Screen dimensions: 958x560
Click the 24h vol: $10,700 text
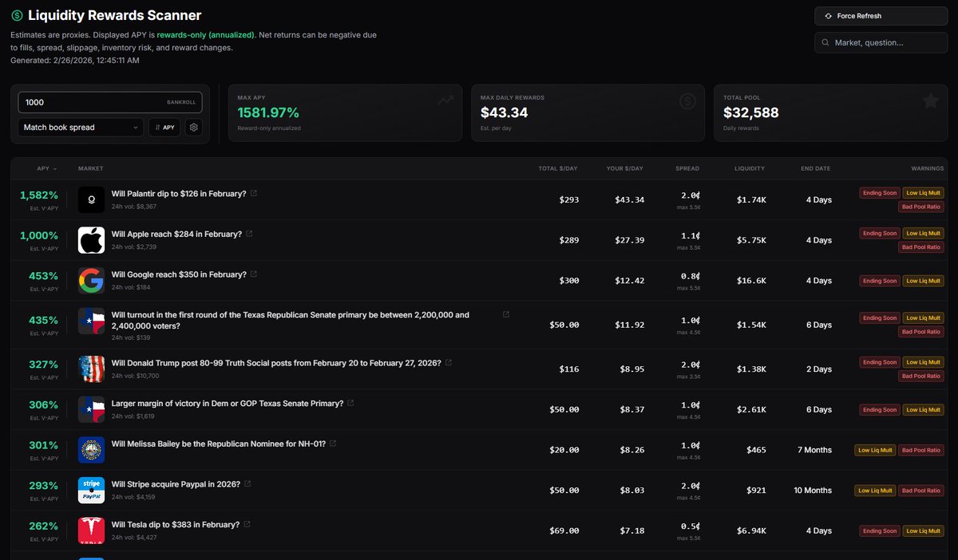tap(135, 376)
